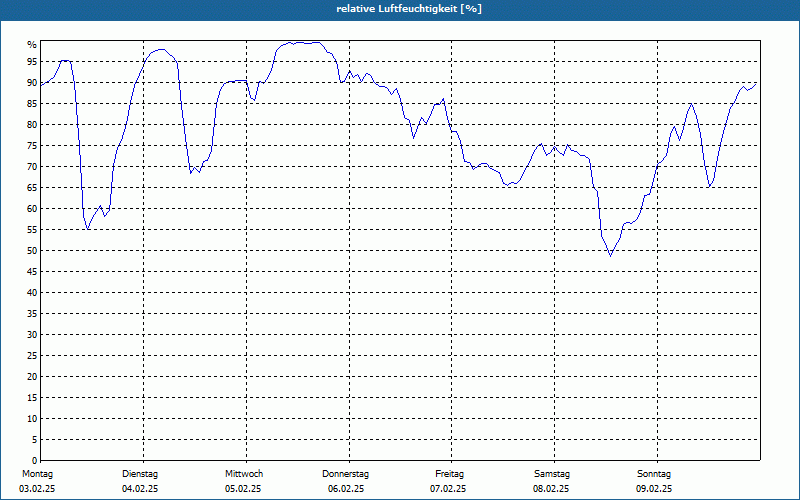Select the date label 04.02.25

(x=140, y=489)
